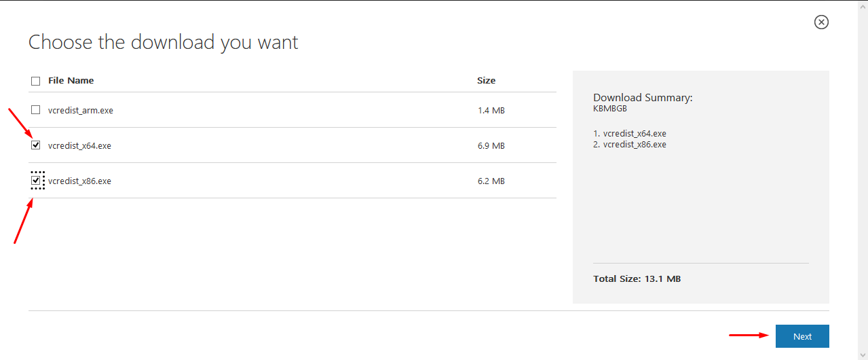Screen dimensions: 868x360
Task: Click the 6.9 MB size value
Action: [x=491, y=145]
